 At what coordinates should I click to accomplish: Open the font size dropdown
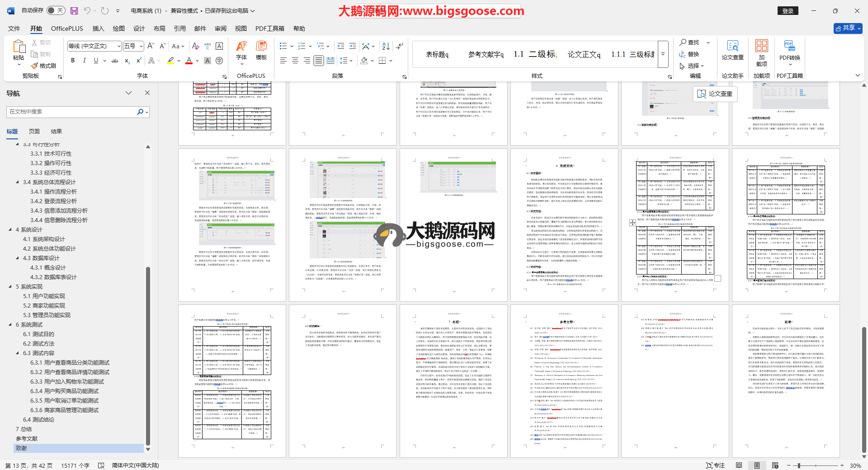tap(141, 46)
